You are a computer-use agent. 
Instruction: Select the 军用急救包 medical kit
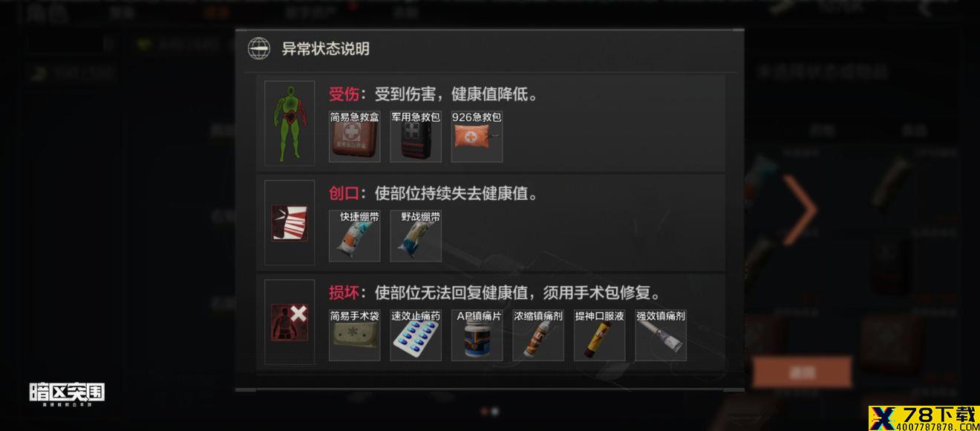416,136
